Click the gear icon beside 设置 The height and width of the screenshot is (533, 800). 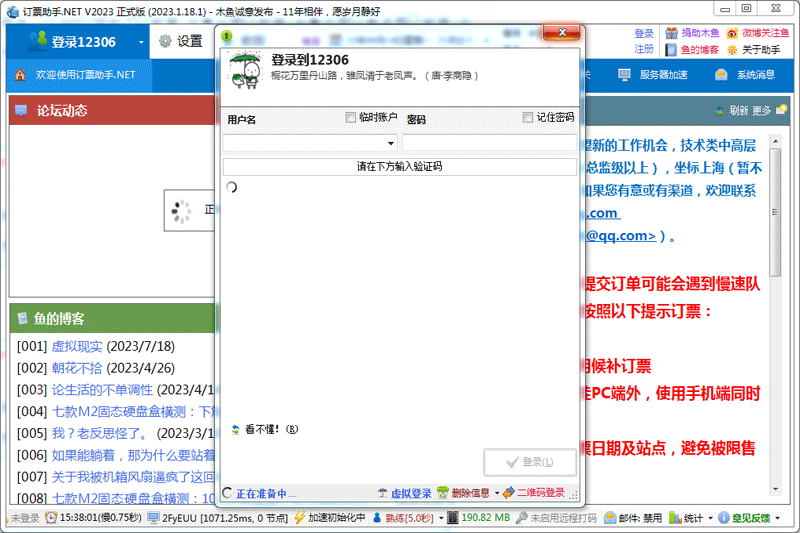coord(165,41)
